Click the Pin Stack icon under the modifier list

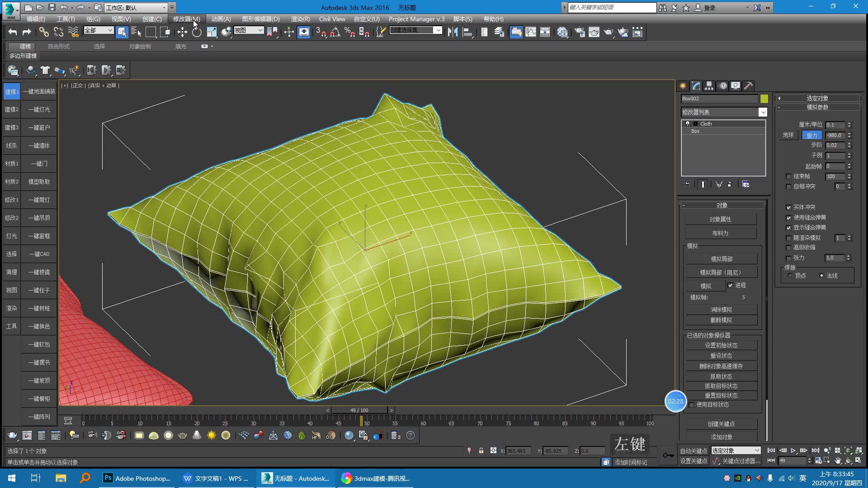tap(687, 184)
